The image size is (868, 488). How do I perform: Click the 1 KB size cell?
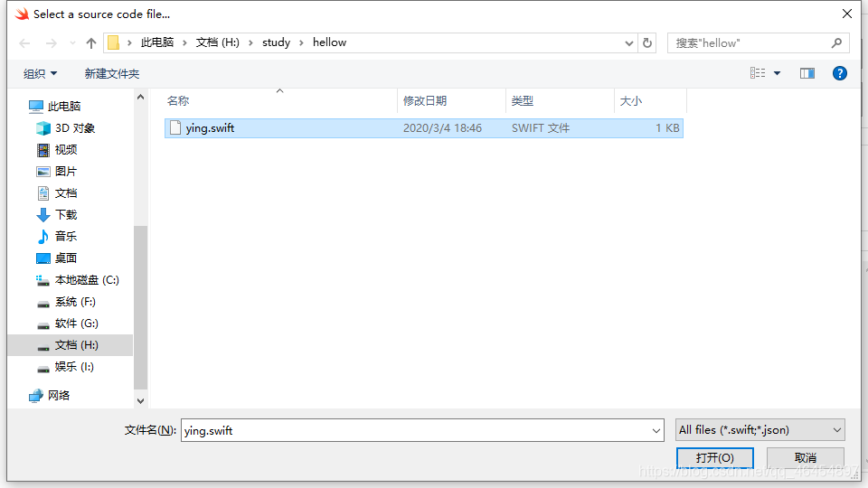(x=667, y=127)
